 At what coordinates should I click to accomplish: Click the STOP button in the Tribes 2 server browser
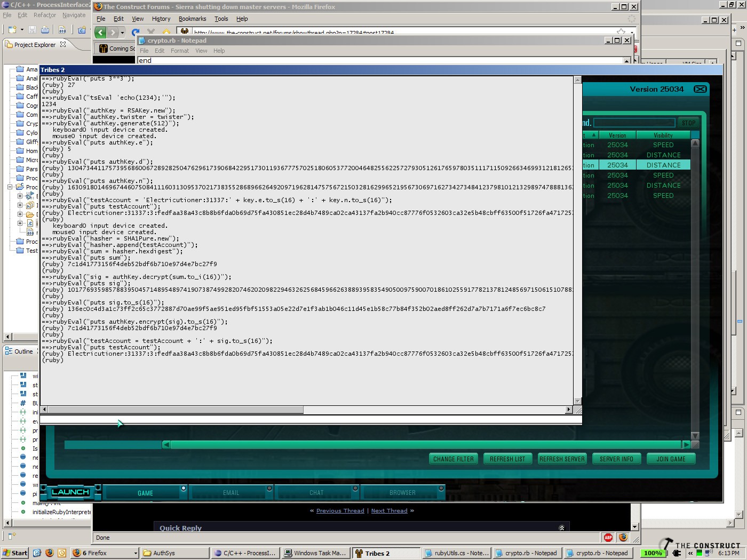click(x=688, y=123)
